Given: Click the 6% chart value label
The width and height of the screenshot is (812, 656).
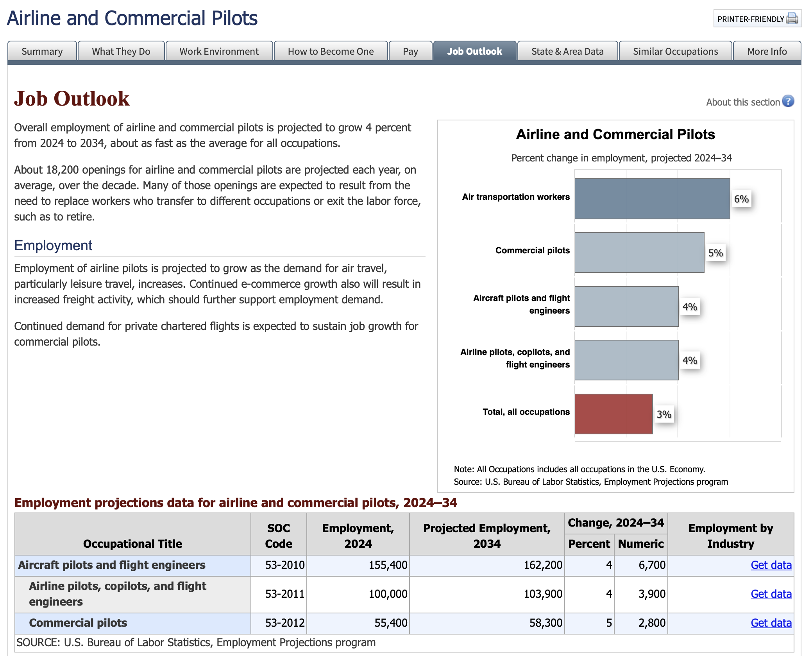Looking at the screenshot, I should (741, 199).
